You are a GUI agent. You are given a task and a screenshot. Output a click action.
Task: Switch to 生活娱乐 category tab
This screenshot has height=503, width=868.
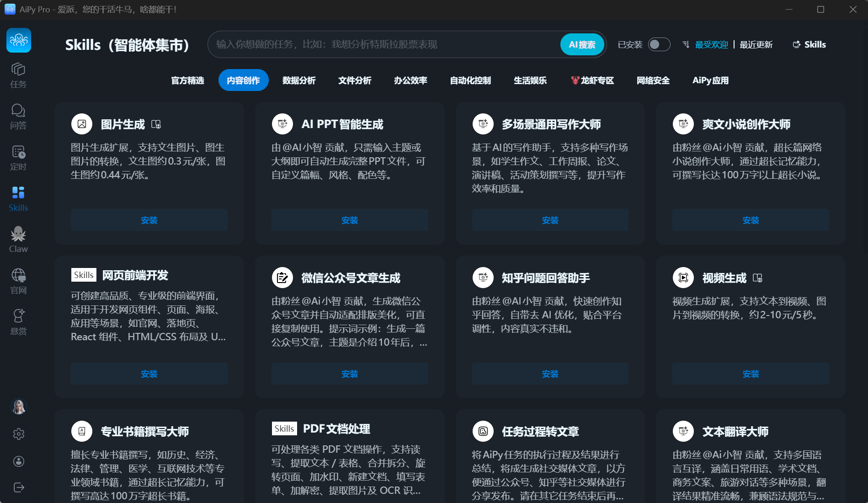coord(530,80)
